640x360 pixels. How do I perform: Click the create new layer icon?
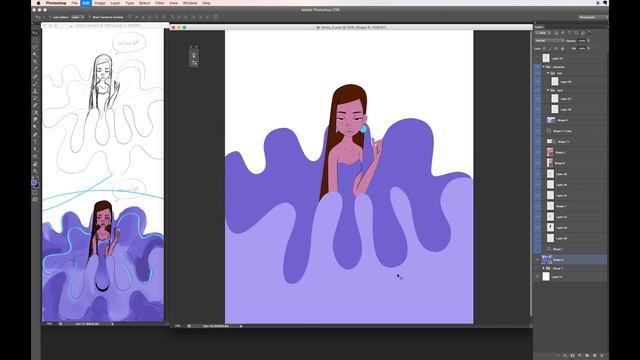click(594, 356)
